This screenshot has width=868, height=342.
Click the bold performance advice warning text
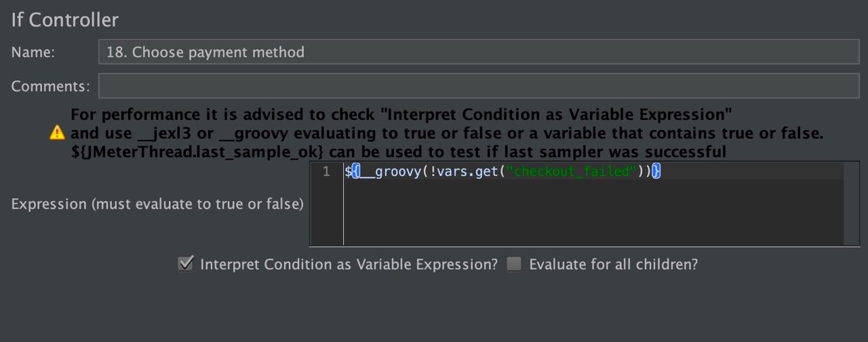(447, 133)
